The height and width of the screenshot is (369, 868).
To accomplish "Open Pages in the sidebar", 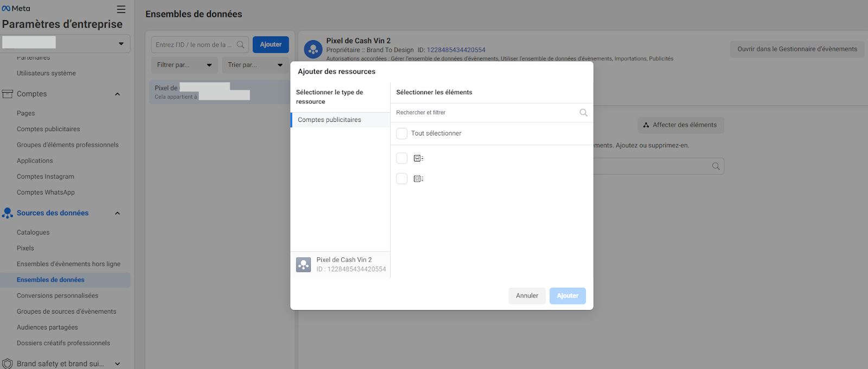I will [x=25, y=113].
